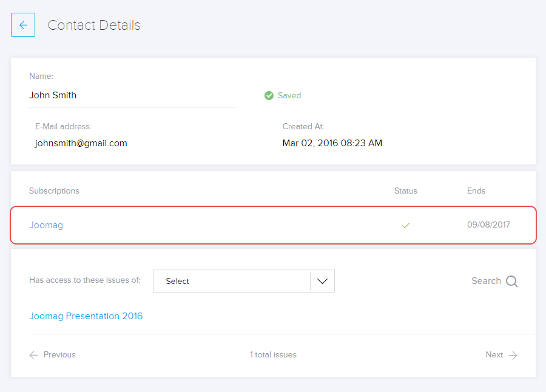Click the search magnifier icon

tap(511, 281)
